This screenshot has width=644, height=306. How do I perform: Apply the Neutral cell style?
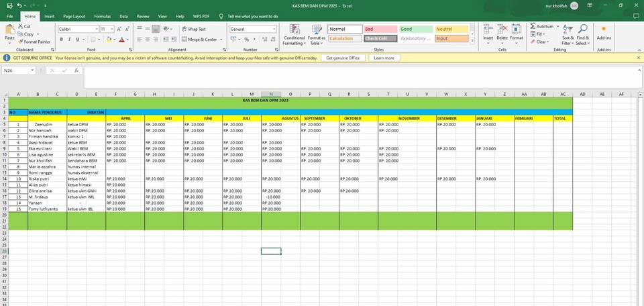click(x=451, y=29)
